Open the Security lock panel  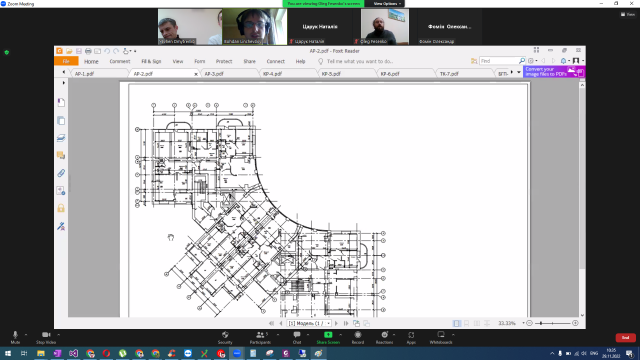point(61,208)
